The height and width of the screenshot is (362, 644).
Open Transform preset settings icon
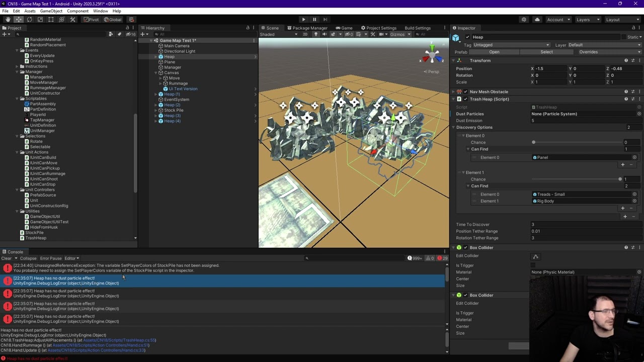[x=632, y=60]
